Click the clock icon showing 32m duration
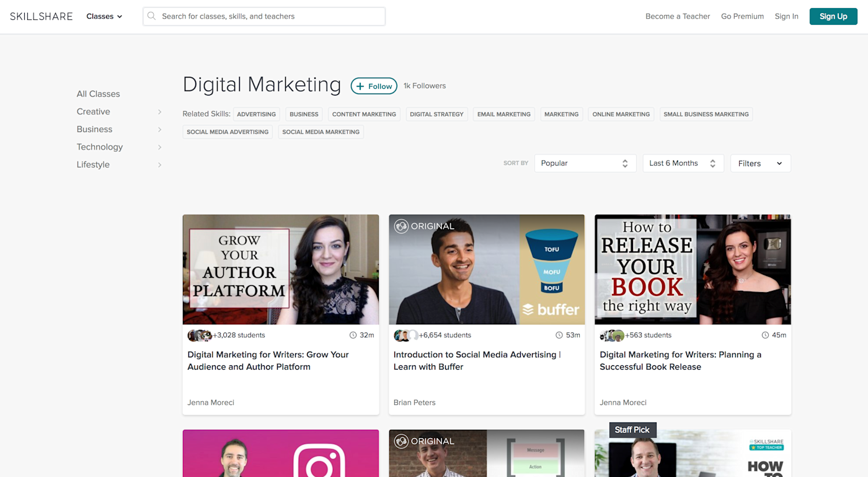The width and height of the screenshot is (868, 477). pyautogui.click(x=353, y=335)
